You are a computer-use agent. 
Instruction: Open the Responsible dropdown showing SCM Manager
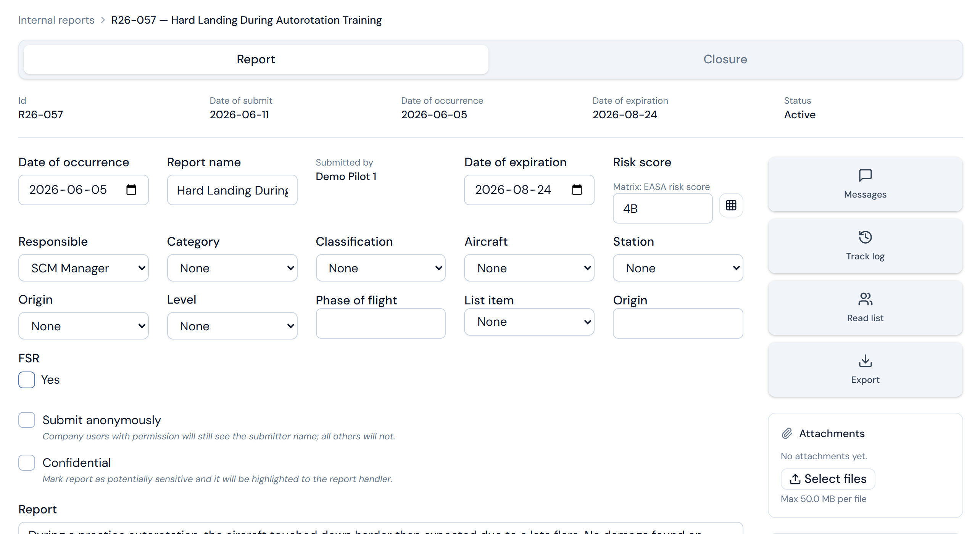pyautogui.click(x=84, y=268)
